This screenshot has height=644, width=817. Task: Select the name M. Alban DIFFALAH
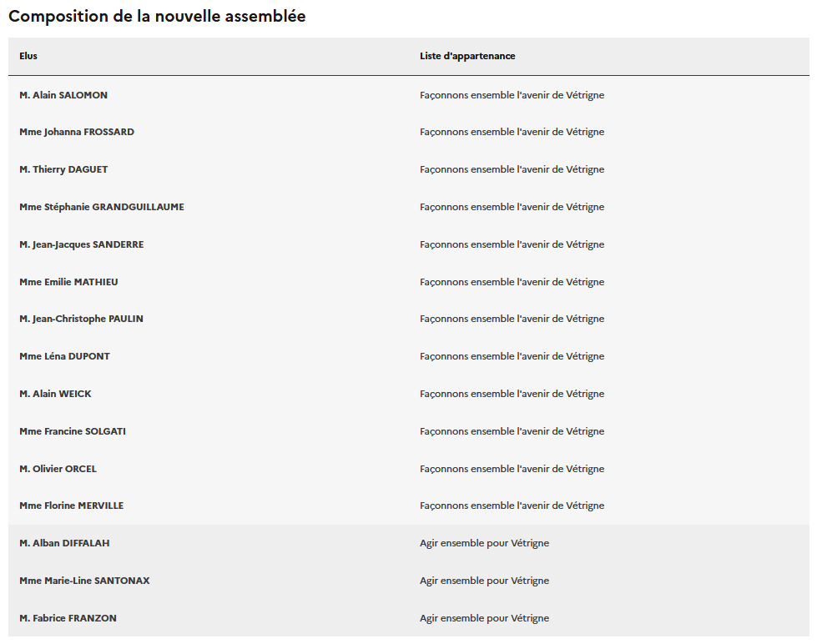[64, 543]
